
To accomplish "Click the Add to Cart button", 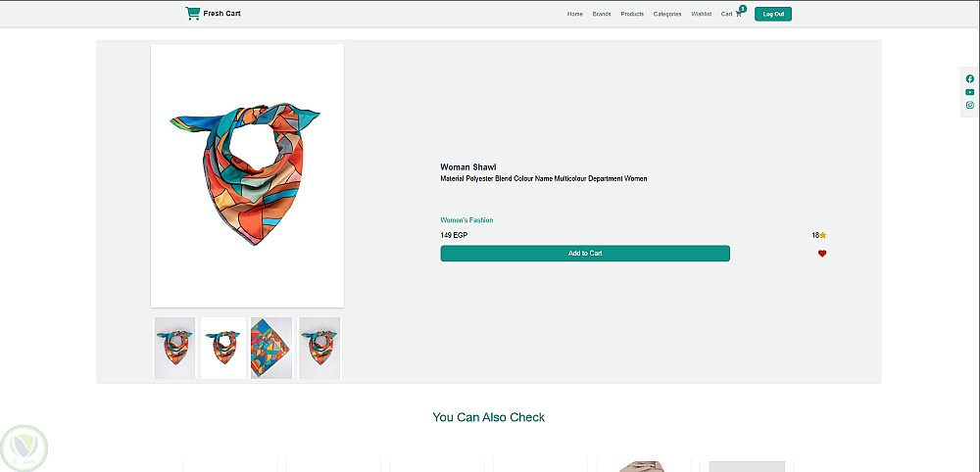I will tap(585, 254).
